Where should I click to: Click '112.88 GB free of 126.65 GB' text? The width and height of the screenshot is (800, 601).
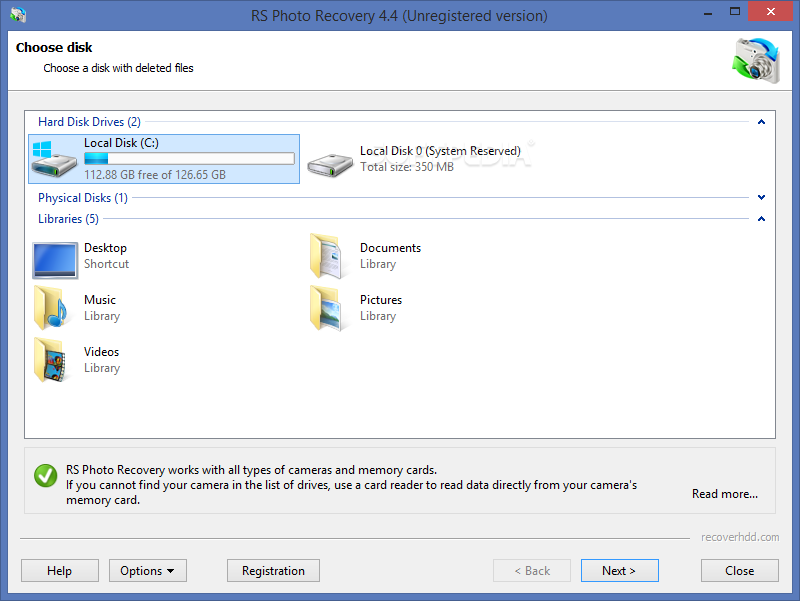point(155,175)
